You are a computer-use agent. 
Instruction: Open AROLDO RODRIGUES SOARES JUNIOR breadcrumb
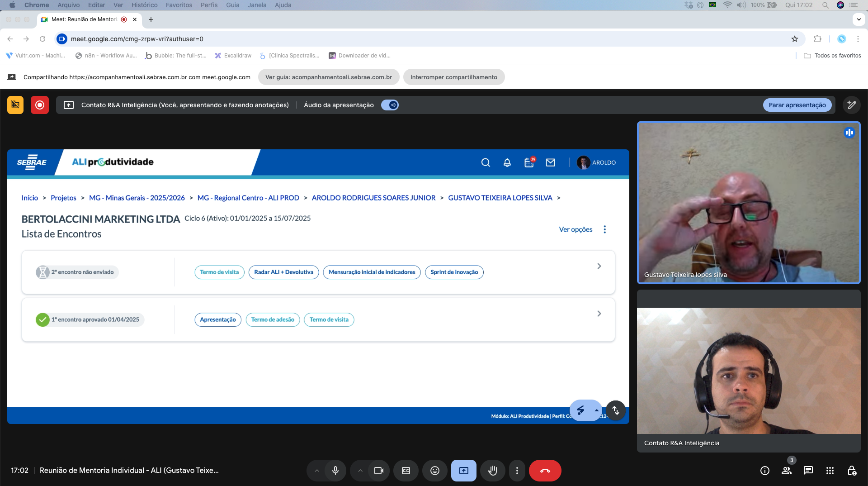[373, 198]
